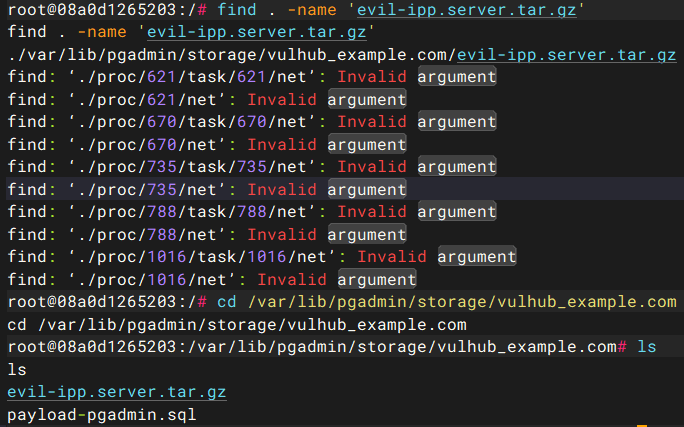
Task: Select payload-pgadmin.sql in ls output
Action: [x=102, y=415]
